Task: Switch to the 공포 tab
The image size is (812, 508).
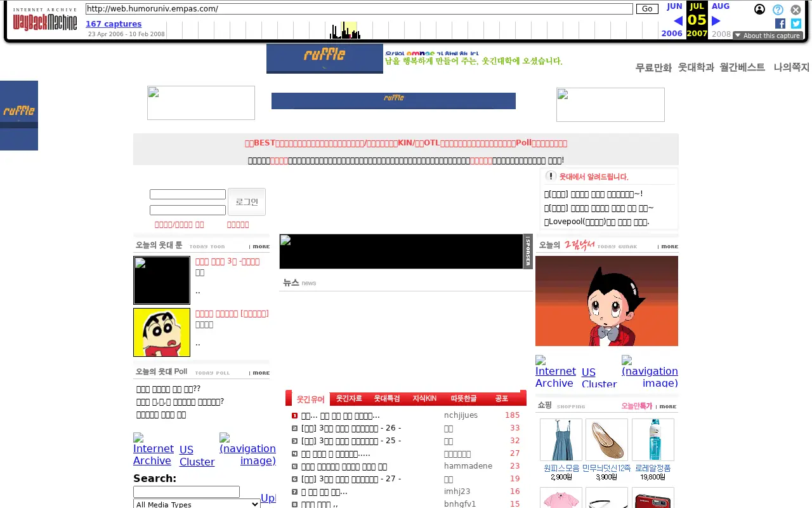Action: pyautogui.click(x=502, y=398)
